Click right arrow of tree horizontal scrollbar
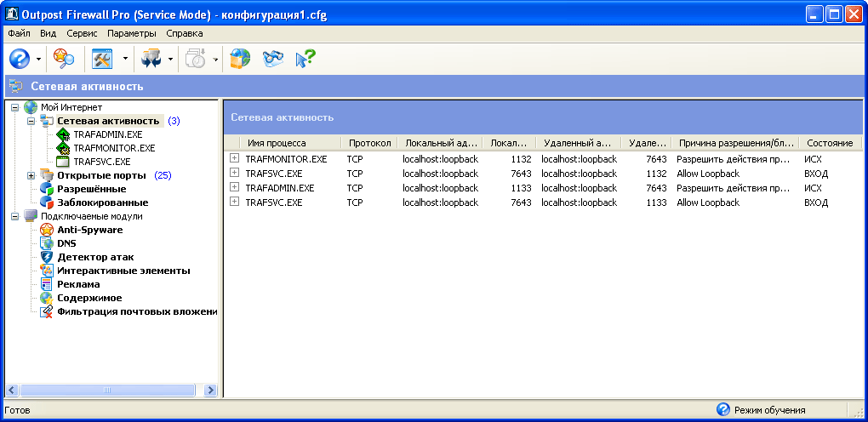The width and height of the screenshot is (868, 422). click(x=210, y=390)
